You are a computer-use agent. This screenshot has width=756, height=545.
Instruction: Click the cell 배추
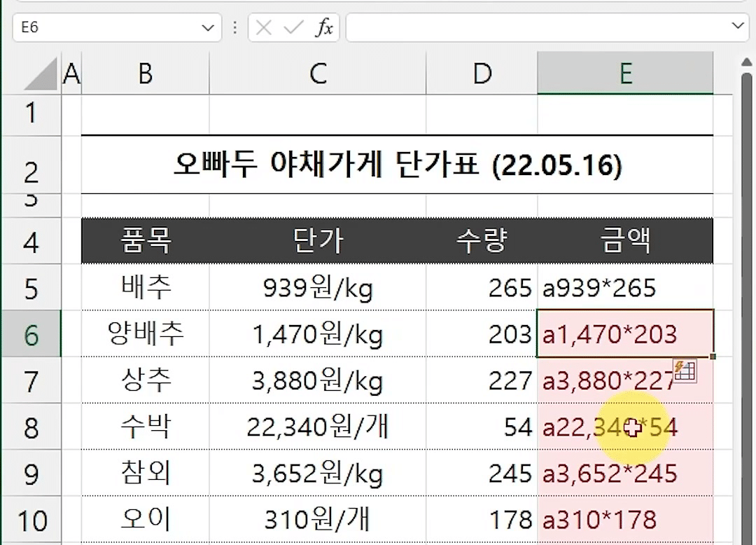146,287
